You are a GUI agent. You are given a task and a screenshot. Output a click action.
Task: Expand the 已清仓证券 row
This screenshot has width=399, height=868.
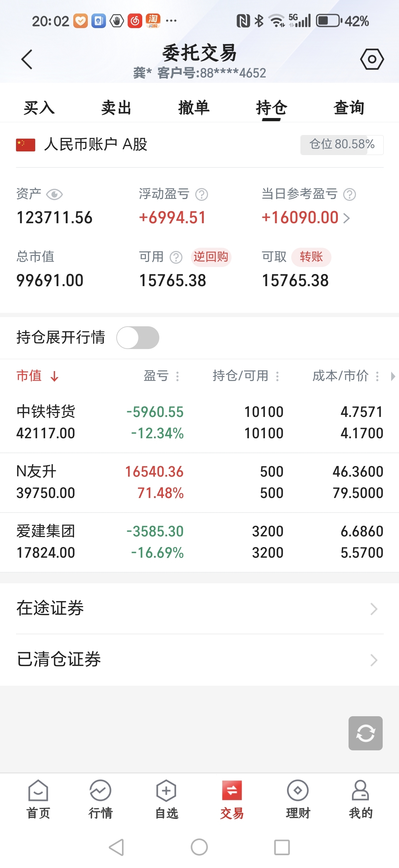(x=199, y=660)
